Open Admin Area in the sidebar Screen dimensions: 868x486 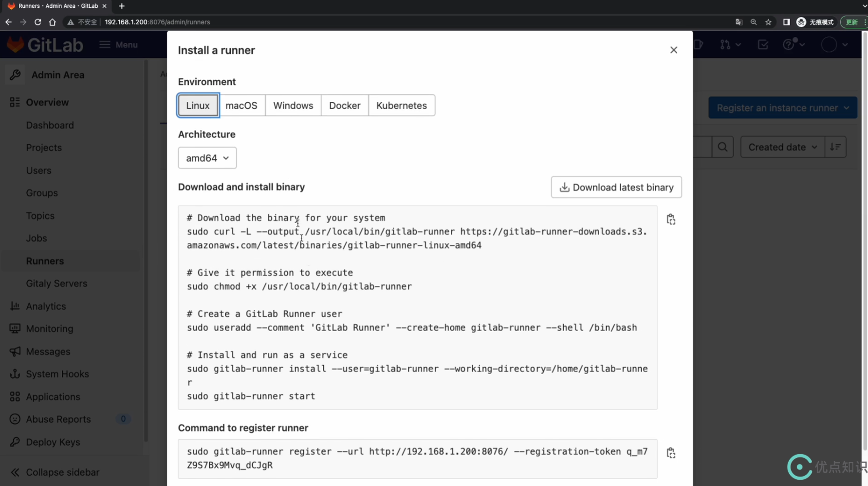click(58, 75)
